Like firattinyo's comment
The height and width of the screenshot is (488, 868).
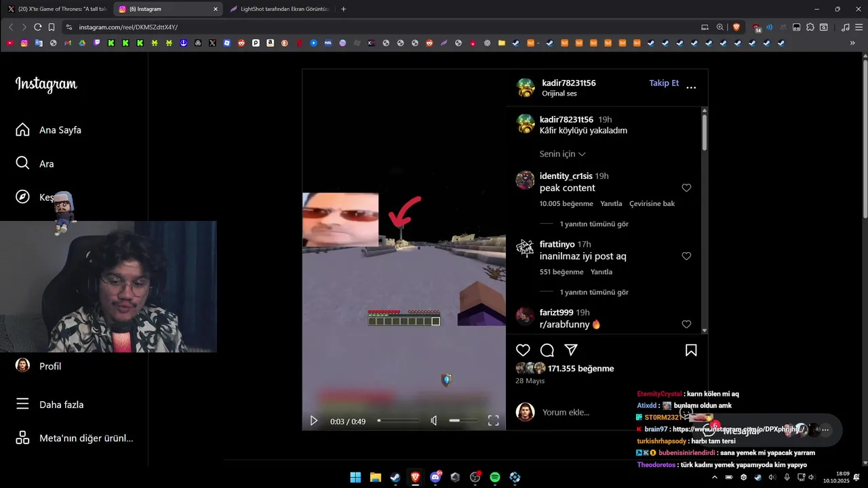686,256
